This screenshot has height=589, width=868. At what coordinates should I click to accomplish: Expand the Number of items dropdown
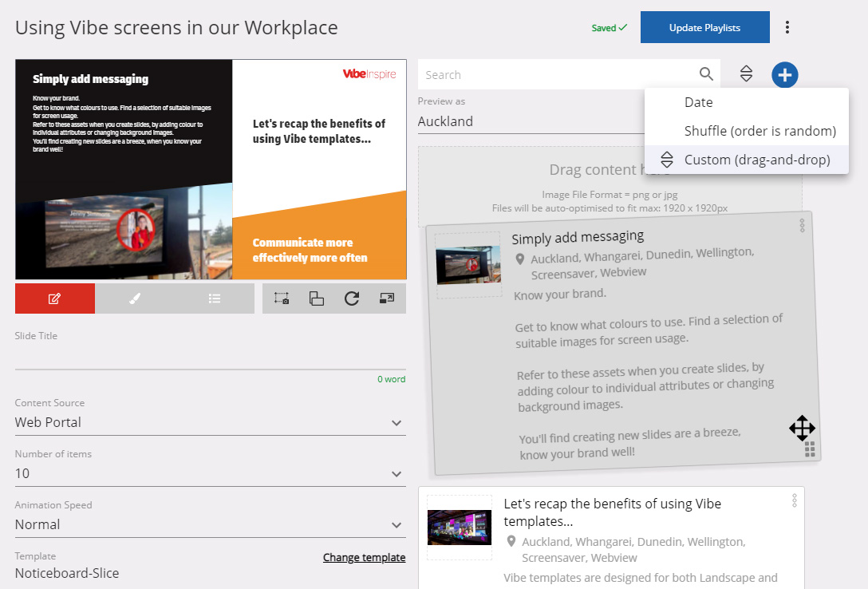[397, 474]
